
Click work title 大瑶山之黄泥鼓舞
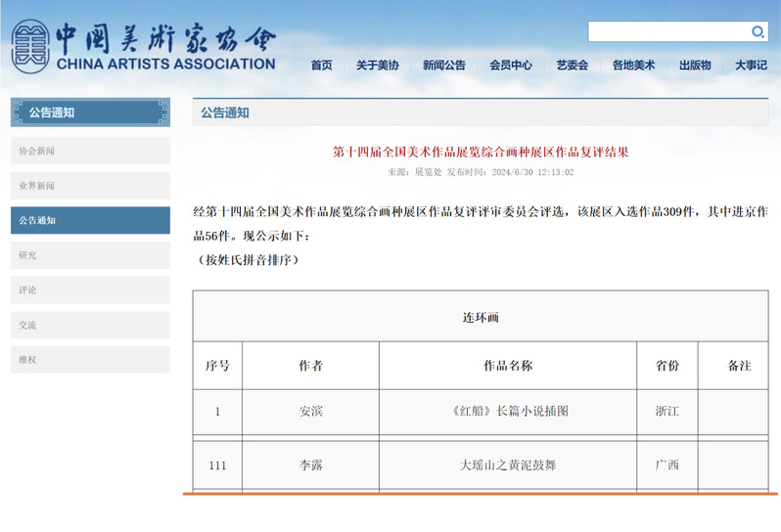point(508,465)
